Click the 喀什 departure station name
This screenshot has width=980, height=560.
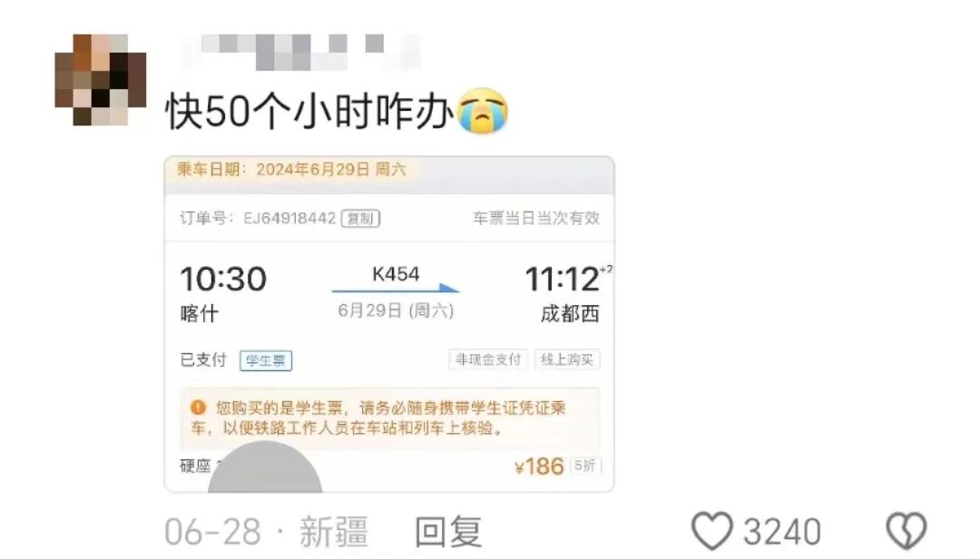[200, 313]
